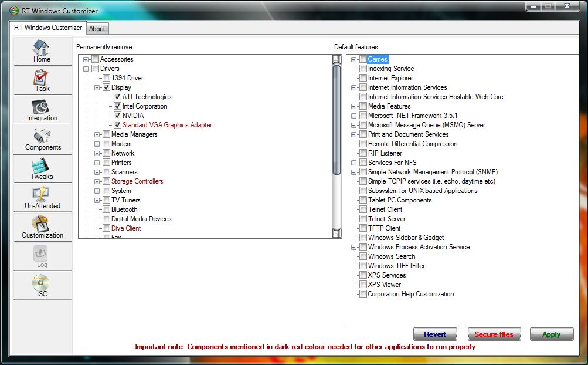Check the Telnet Client checkbox
The width and height of the screenshot is (588, 365).
pyautogui.click(x=363, y=209)
